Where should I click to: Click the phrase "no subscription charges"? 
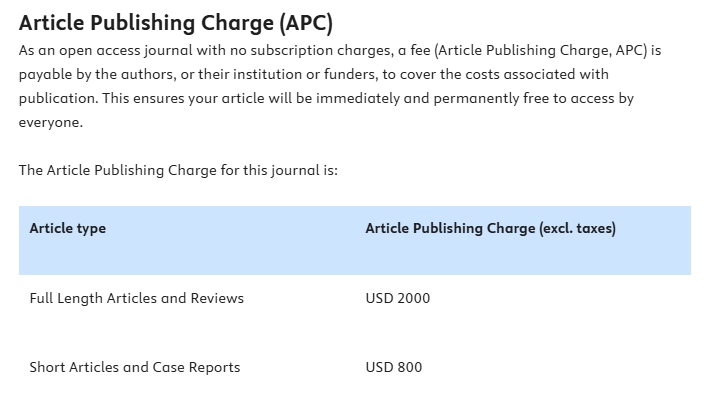tap(293, 50)
